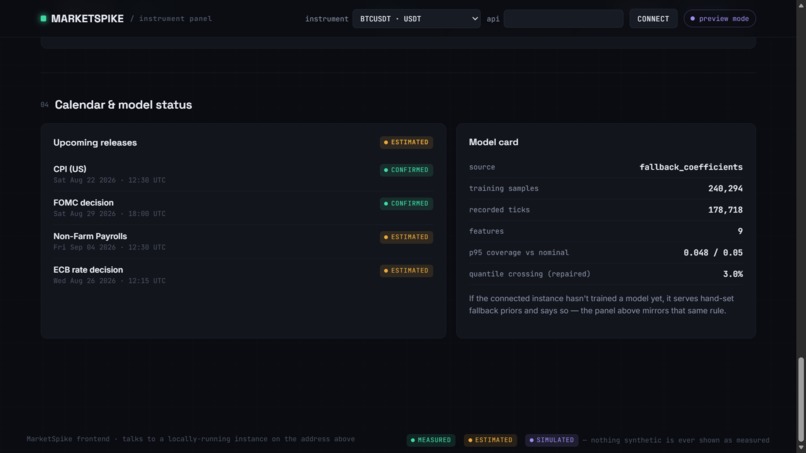Click the MarketSpike green logo square

coord(43,19)
